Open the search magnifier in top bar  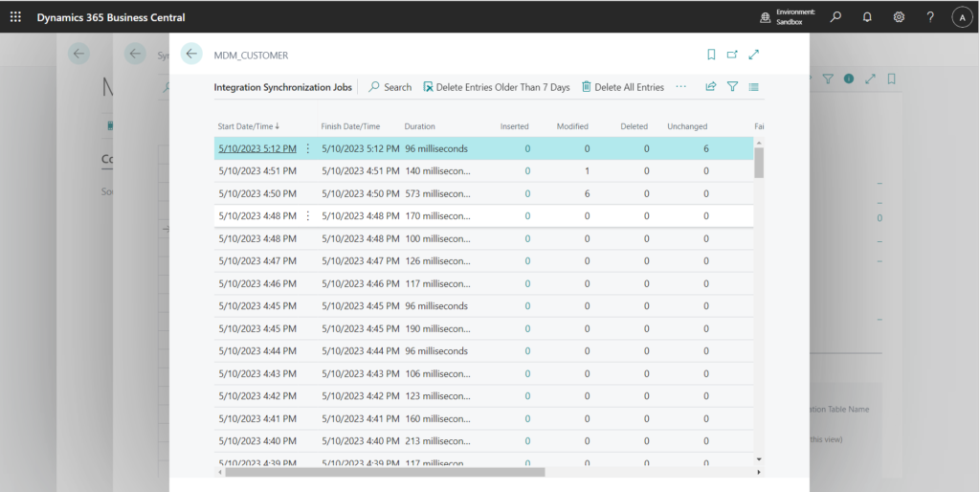pos(835,17)
